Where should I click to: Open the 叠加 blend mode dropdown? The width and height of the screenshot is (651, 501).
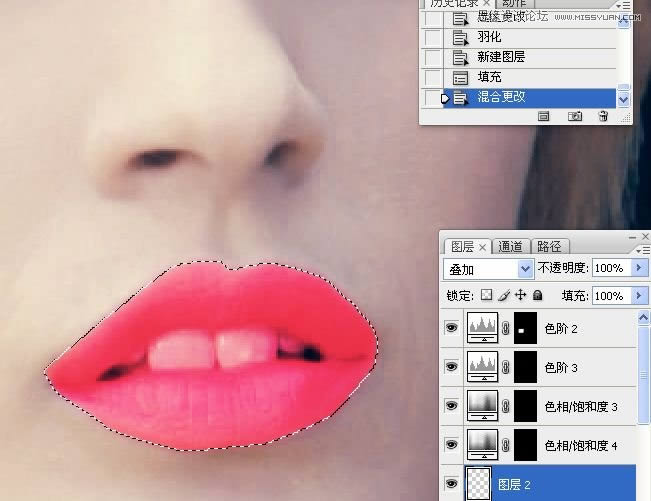click(526, 269)
